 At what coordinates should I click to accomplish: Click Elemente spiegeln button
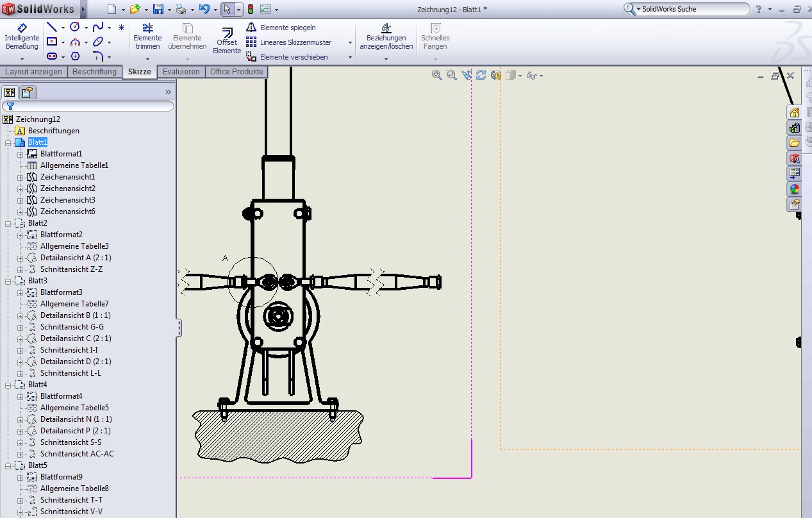tap(281, 28)
